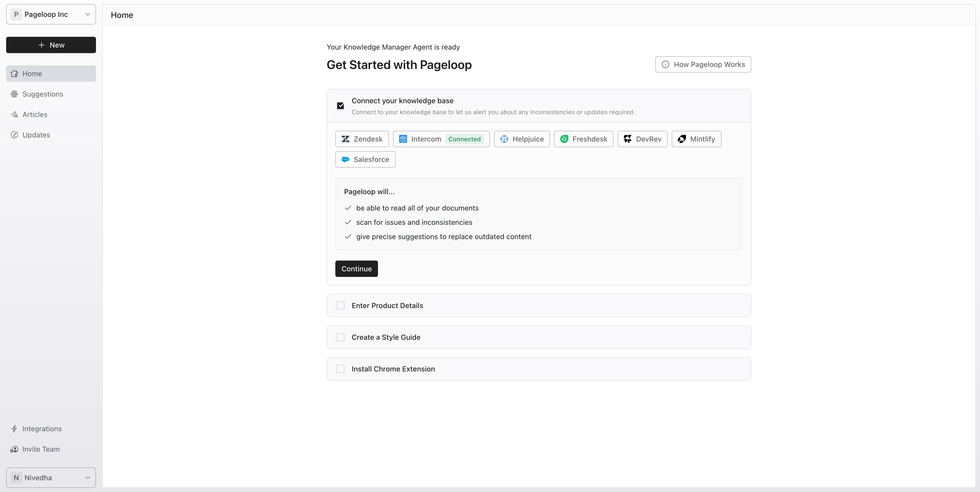Choose the Freshdesk icon
This screenshot has height=492, width=980.
pyautogui.click(x=564, y=139)
